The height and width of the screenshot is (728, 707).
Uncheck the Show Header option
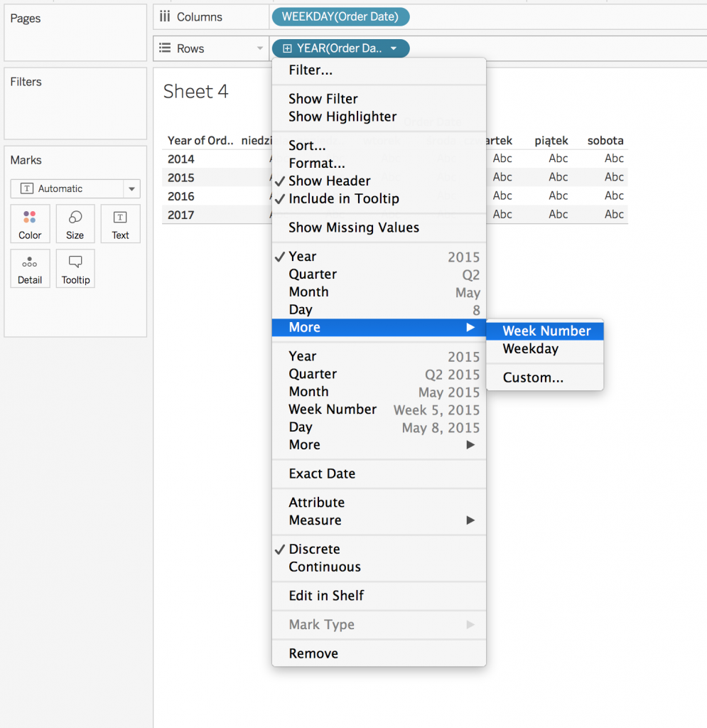(x=329, y=181)
